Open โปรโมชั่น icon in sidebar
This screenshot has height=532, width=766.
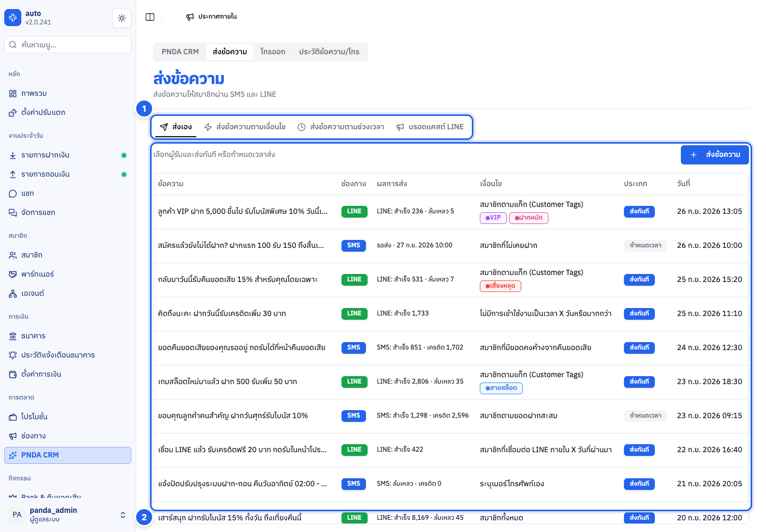coord(13,417)
